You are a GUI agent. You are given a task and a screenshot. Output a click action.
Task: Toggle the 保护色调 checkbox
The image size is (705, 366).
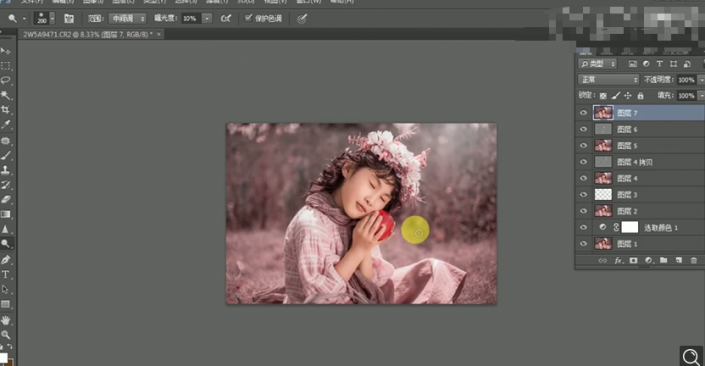point(248,18)
